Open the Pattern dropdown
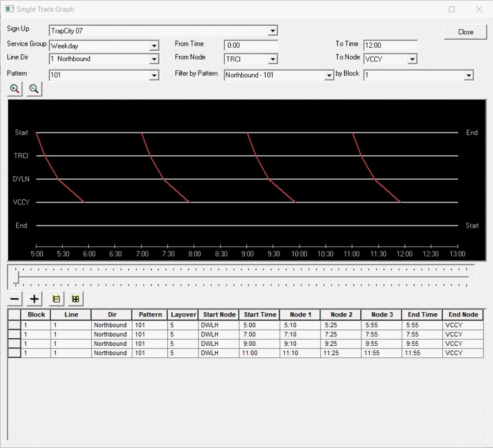The width and height of the screenshot is (493, 448). pos(154,75)
